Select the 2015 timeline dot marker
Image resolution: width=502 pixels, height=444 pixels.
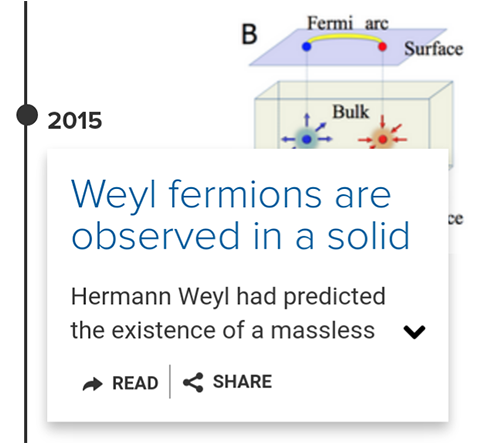click(27, 115)
